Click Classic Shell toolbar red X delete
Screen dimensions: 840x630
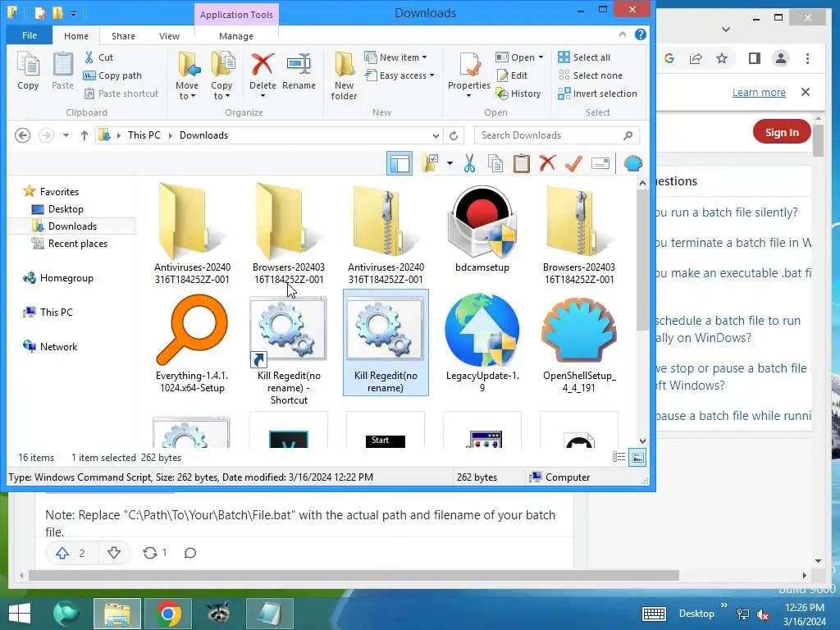pos(547,163)
